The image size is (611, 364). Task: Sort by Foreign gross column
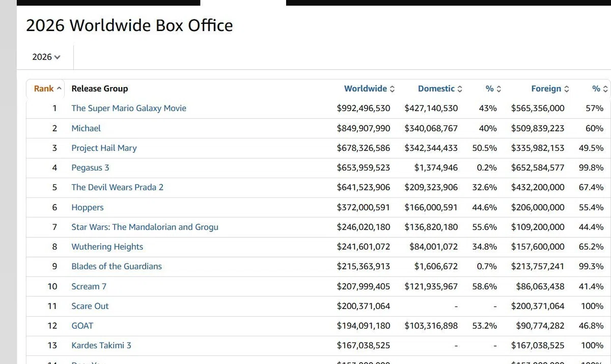click(550, 89)
